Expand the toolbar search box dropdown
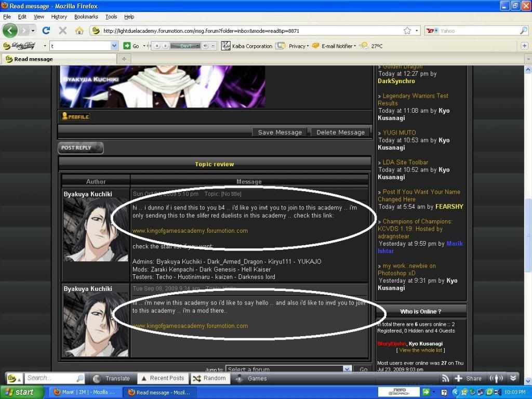532x399 pixels. (x=114, y=46)
